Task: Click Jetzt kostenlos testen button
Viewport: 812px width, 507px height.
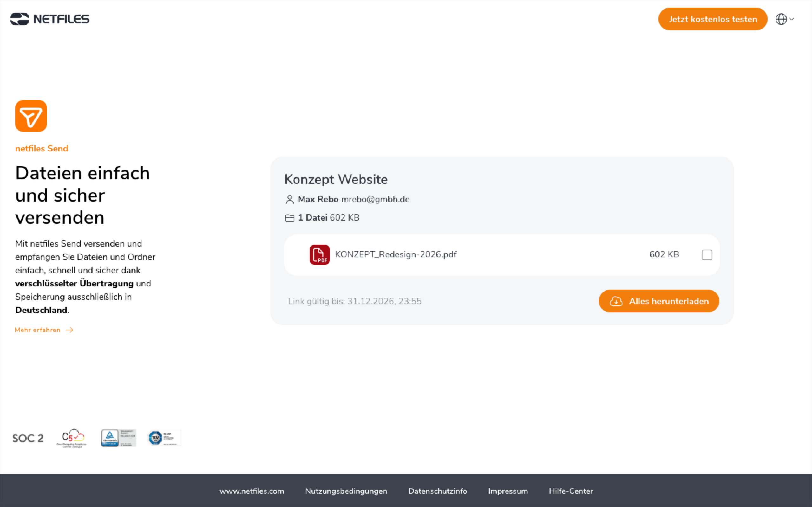Action: point(713,19)
